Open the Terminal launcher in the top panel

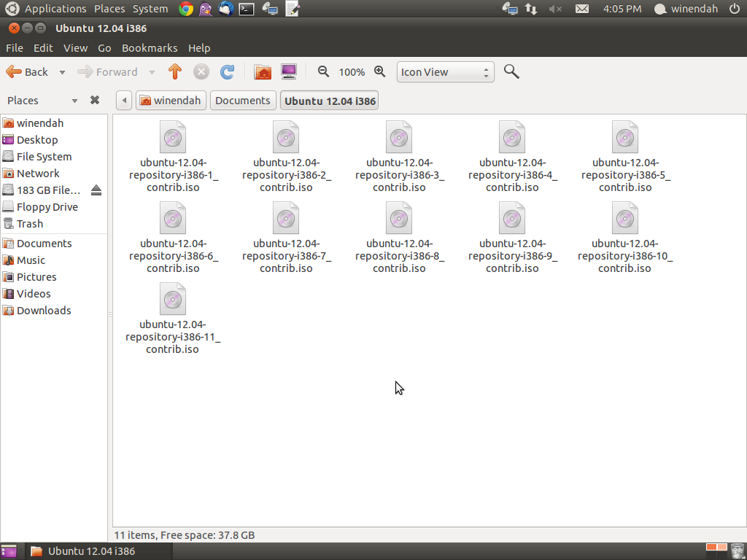(247, 9)
